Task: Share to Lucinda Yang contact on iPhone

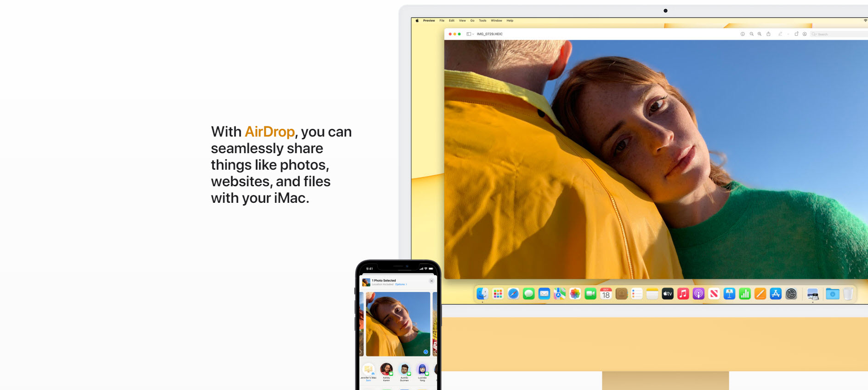Action: pyautogui.click(x=422, y=372)
